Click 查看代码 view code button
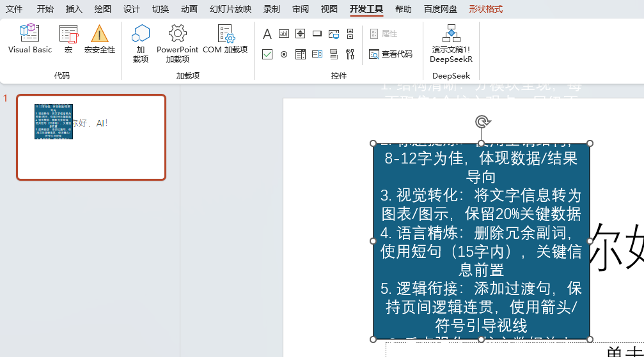Viewport: 644px width, 357px height. coord(391,54)
